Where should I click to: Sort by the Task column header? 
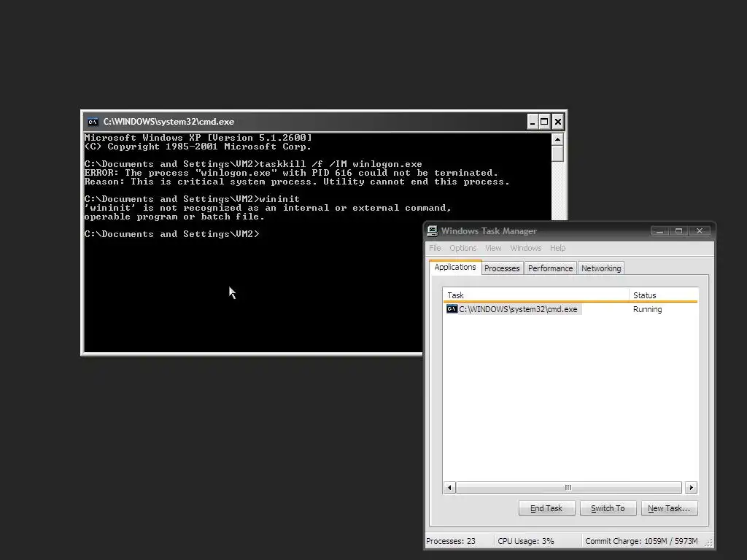pos(535,295)
